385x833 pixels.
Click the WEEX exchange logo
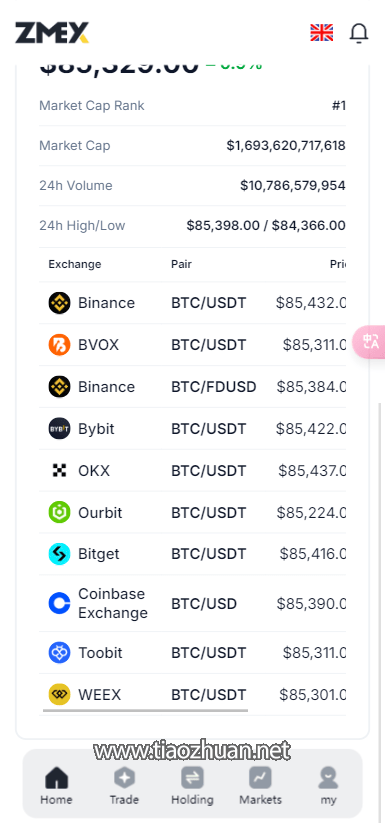pyautogui.click(x=59, y=694)
